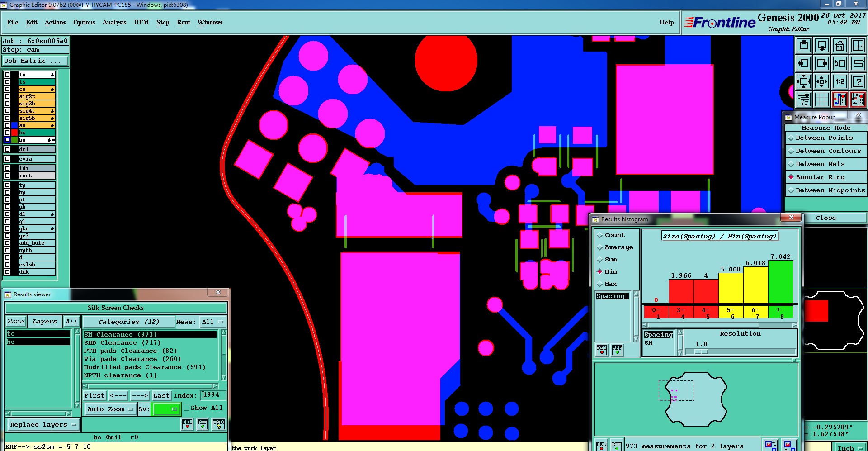The image size is (868, 451).
Task: Click UNDO icon in Results viewer
Action: pyautogui.click(x=219, y=424)
